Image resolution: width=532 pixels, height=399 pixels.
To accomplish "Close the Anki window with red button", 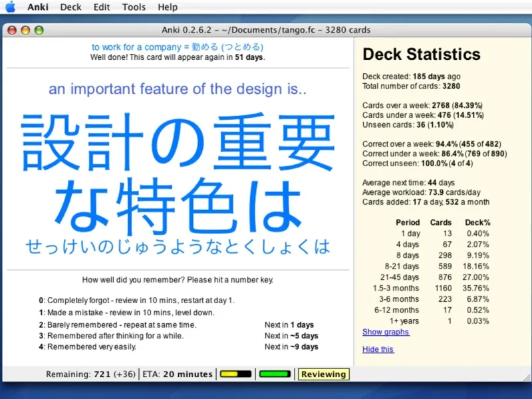I will tap(12, 30).
